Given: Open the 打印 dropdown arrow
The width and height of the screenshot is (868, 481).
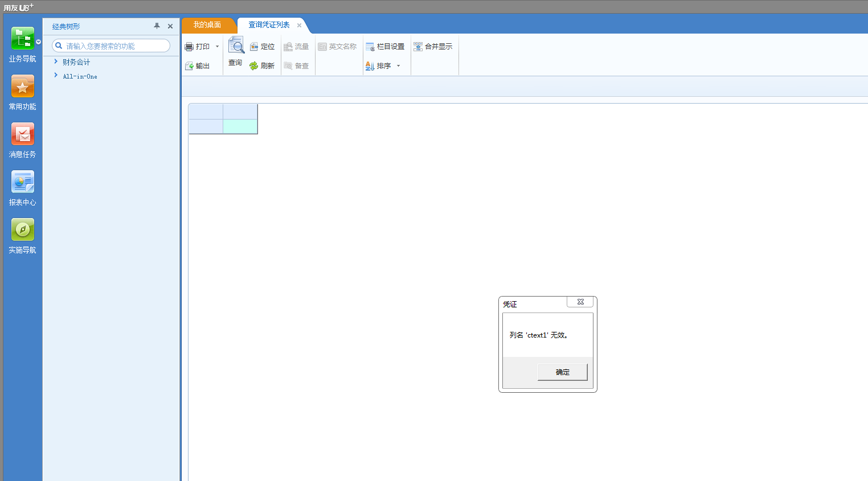Looking at the screenshot, I should [x=217, y=47].
